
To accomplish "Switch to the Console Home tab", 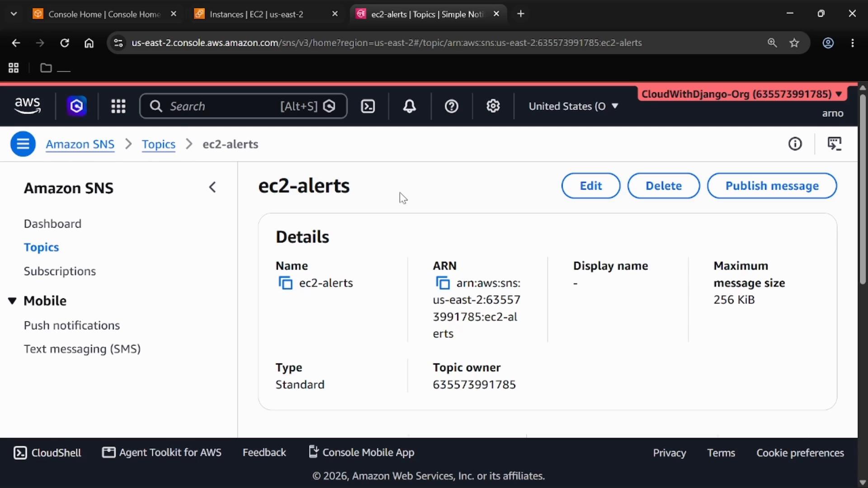I will (x=104, y=14).
